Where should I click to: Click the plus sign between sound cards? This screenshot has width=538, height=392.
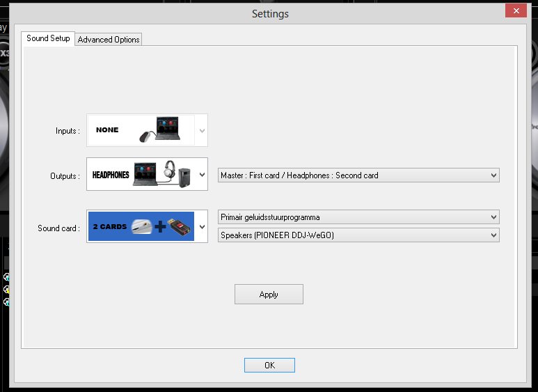161,227
